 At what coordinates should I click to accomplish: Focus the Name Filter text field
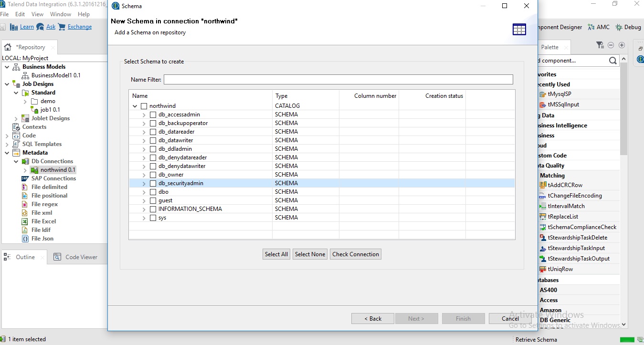point(338,80)
